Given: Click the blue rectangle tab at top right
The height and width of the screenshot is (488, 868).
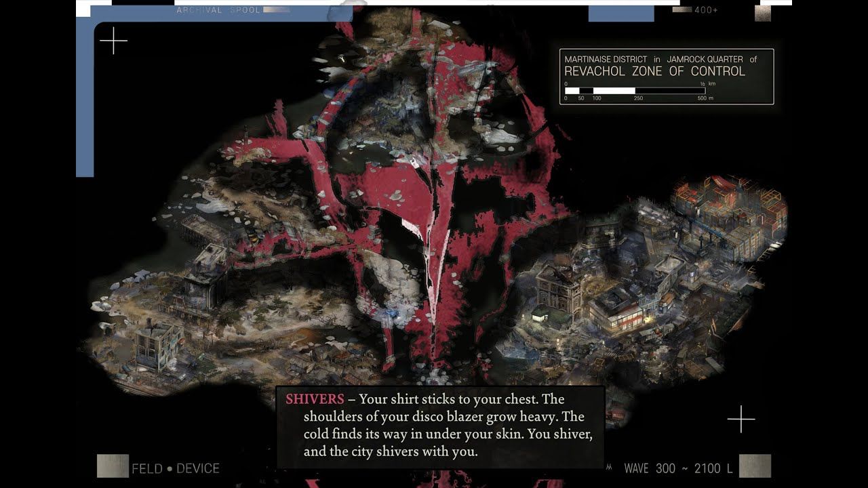Looking at the screenshot, I should click(620, 14).
